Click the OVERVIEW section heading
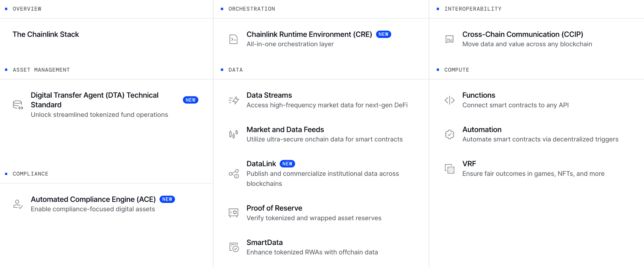This screenshot has width=644, height=267. pyautogui.click(x=27, y=9)
